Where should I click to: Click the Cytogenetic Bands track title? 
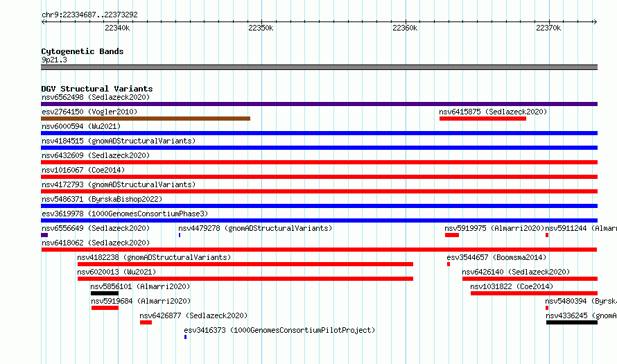[82, 51]
